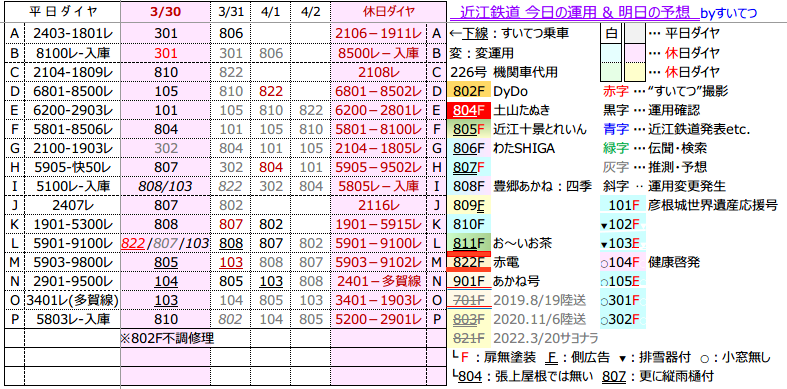This screenshot has width=787, height=389.
Task: Click the holiday cell 2106−1911レ
Action: coord(379,34)
